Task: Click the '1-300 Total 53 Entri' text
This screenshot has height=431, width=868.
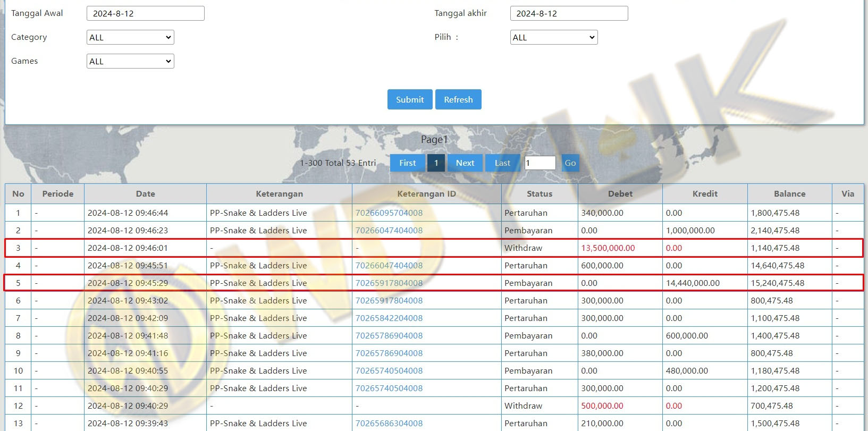Action: pos(338,163)
